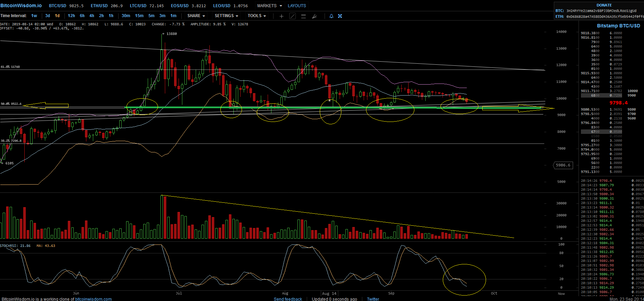The image size is (644, 301).
Task: Switch time interval to 1w
Action: [34, 16]
